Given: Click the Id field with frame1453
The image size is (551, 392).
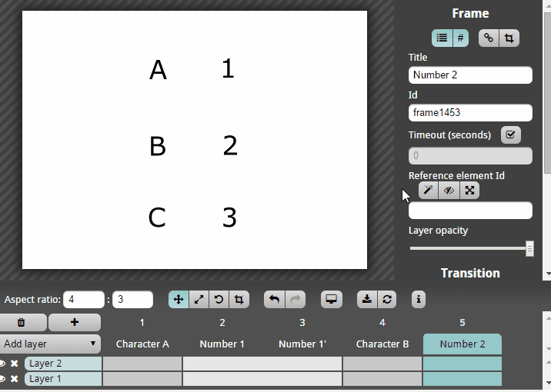Looking at the screenshot, I should pos(470,113).
